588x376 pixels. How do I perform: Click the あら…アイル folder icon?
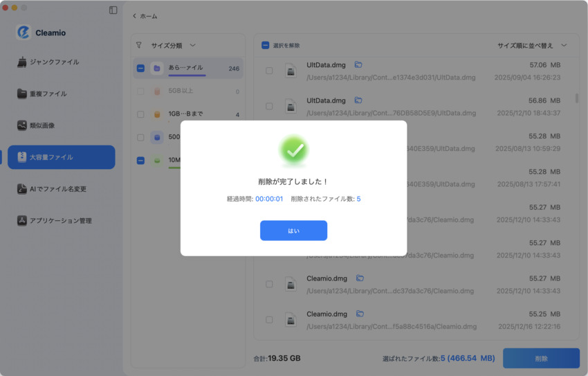(157, 69)
